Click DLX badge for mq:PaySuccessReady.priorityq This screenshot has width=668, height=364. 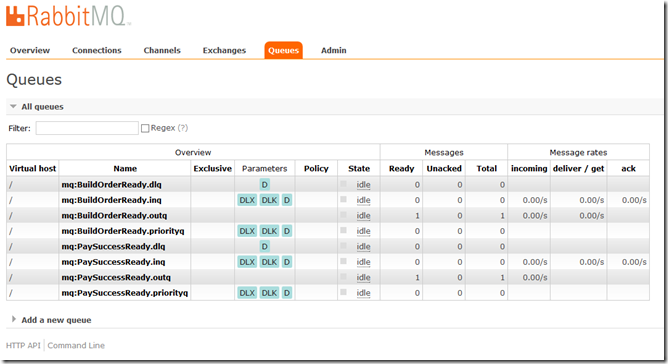[x=247, y=293]
